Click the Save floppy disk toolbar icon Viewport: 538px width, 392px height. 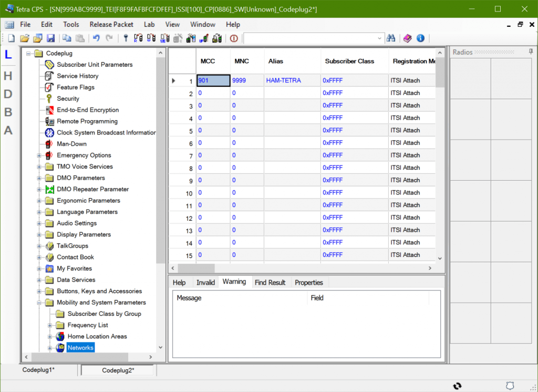(x=51, y=38)
